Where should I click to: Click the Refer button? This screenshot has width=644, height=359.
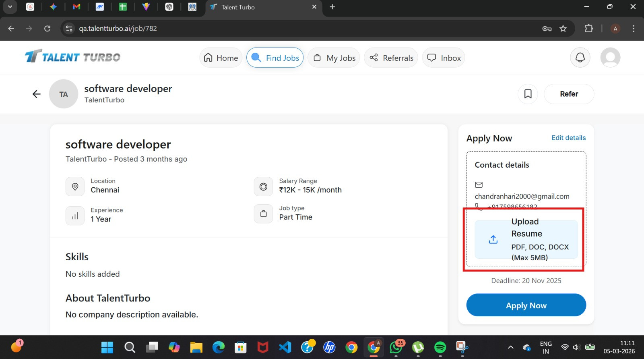[x=569, y=94]
